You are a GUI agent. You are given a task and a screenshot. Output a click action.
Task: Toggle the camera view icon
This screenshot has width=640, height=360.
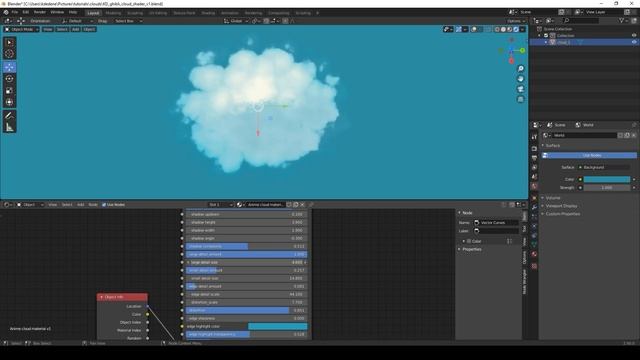point(520,89)
